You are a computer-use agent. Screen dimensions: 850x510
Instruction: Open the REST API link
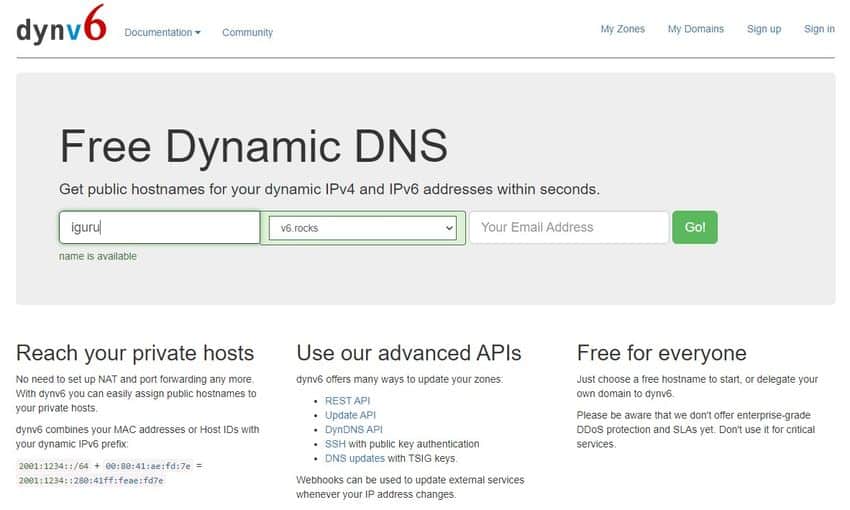(x=347, y=401)
